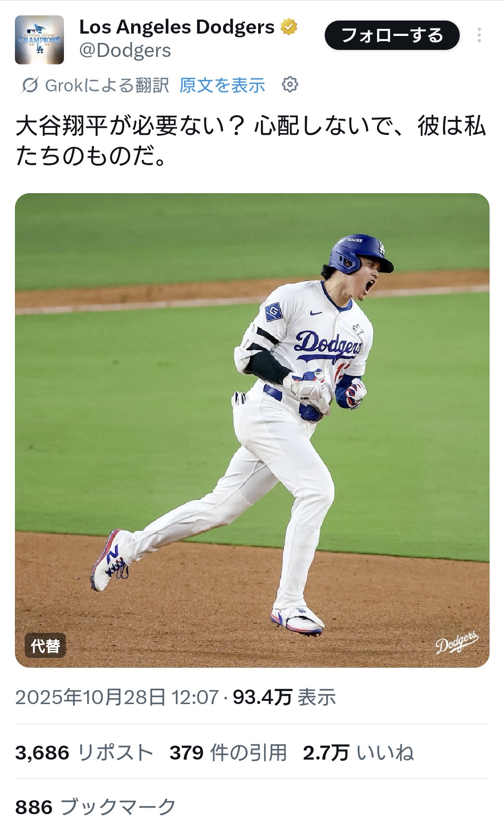Viewport: 504px width, 831px height.
Task: View the 93.4万 表示 view count
Action: point(284,698)
